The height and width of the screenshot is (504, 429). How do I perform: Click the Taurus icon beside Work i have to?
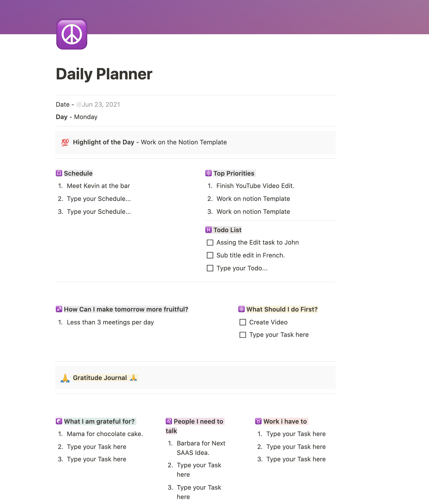(x=259, y=421)
